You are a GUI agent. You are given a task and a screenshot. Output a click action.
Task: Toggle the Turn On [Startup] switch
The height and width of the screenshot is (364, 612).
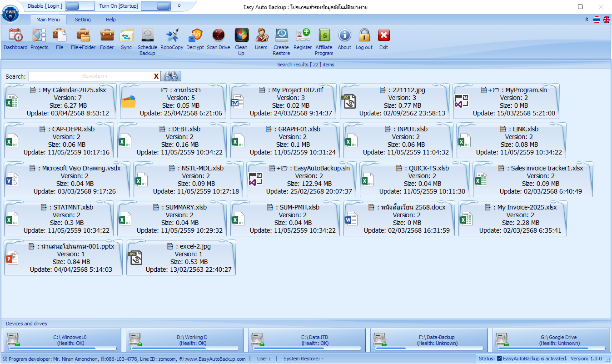155,6
